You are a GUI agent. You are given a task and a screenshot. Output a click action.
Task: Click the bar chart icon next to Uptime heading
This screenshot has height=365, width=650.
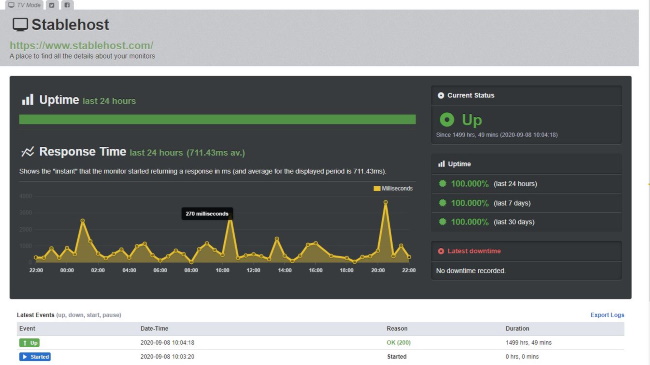[x=27, y=100]
